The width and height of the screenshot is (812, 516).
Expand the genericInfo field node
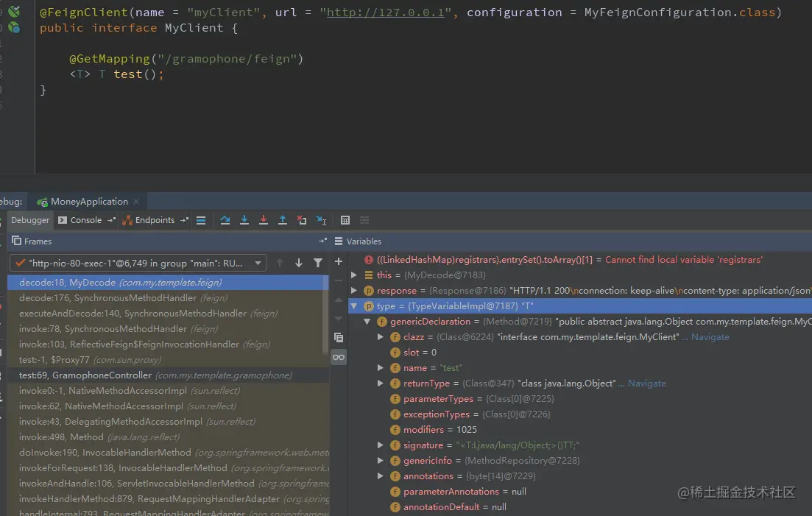pyautogui.click(x=380, y=461)
